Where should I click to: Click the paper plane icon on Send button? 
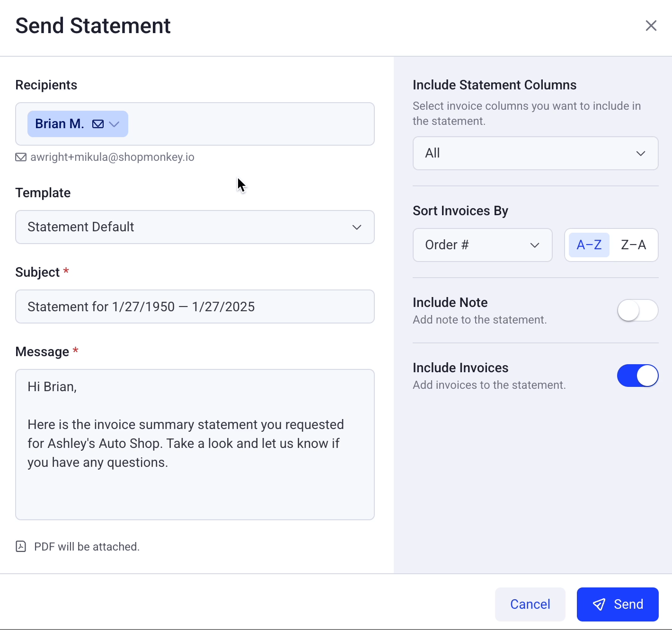tap(600, 604)
